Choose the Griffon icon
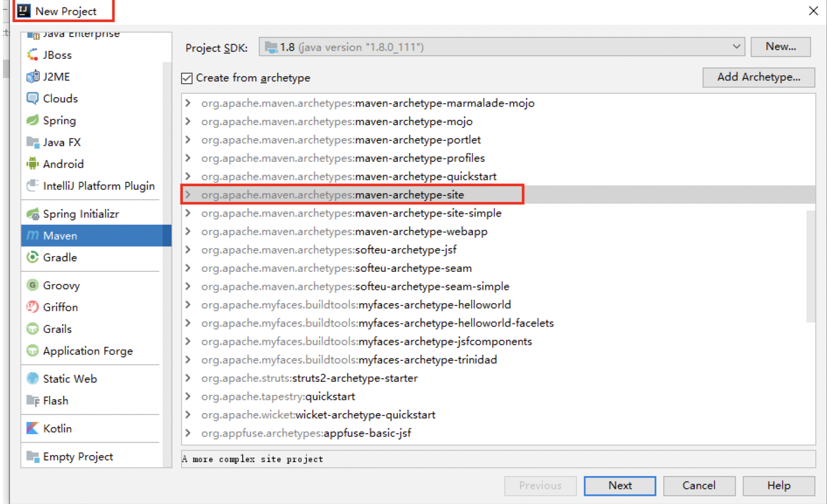Screen dimensions: 827x504 click(x=33, y=307)
